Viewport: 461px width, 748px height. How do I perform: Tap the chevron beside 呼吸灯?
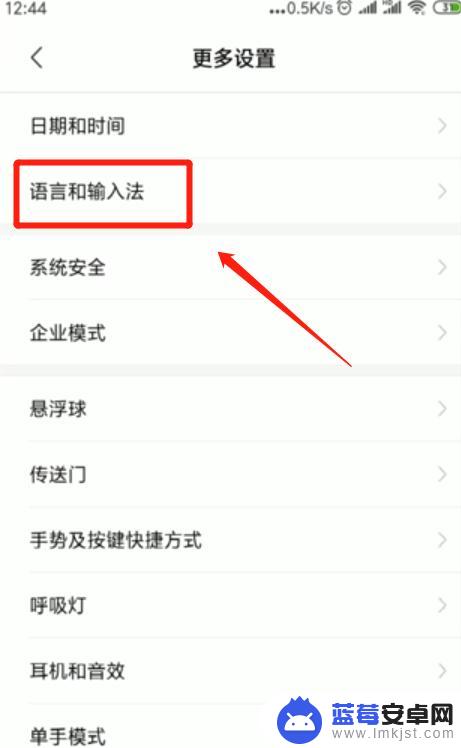point(442,605)
